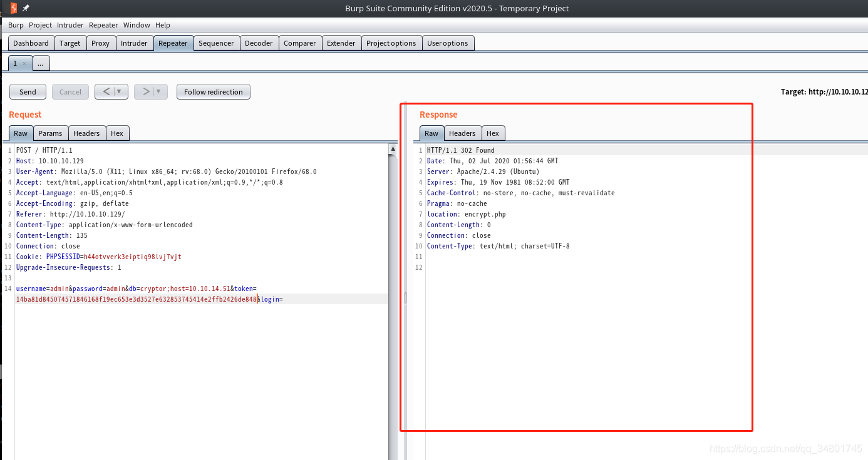Open the Help menu
Viewport: 868px width, 460px height.
[163, 25]
